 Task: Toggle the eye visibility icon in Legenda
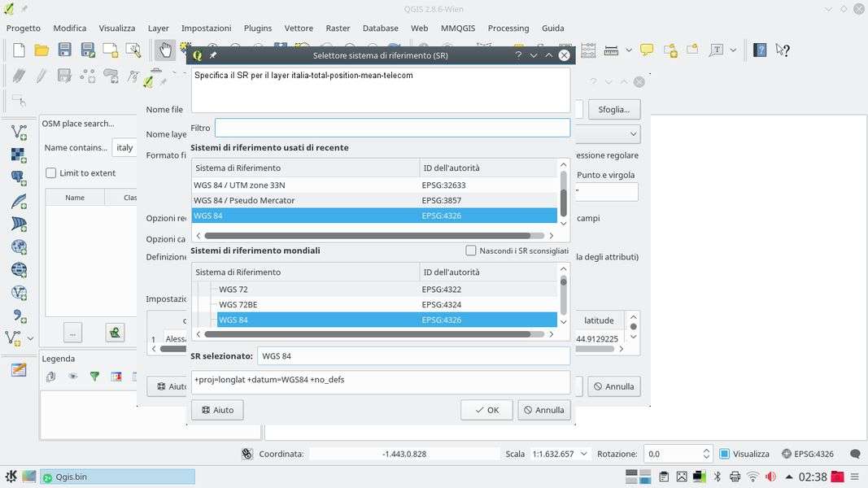72,377
